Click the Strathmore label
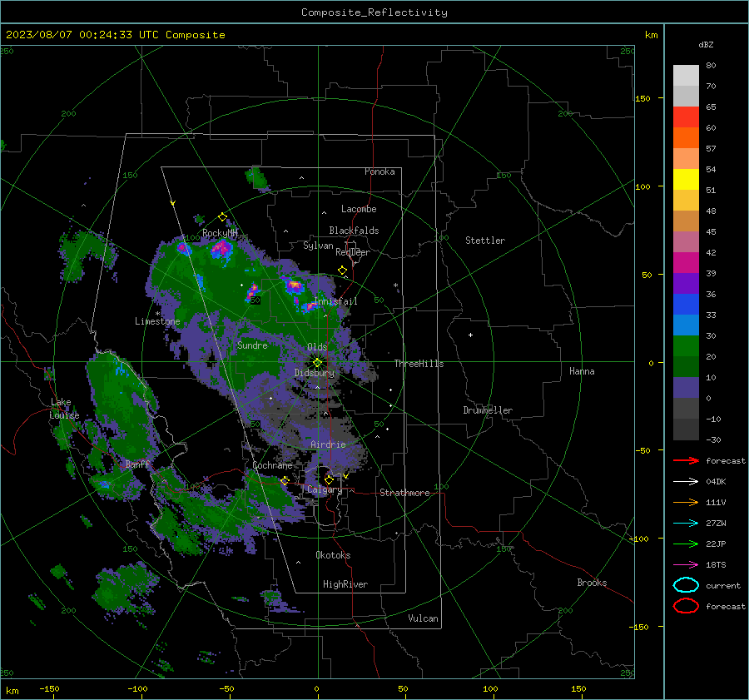Image resolution: width=749 pixels, height=700 pixels. pos(404,493)
